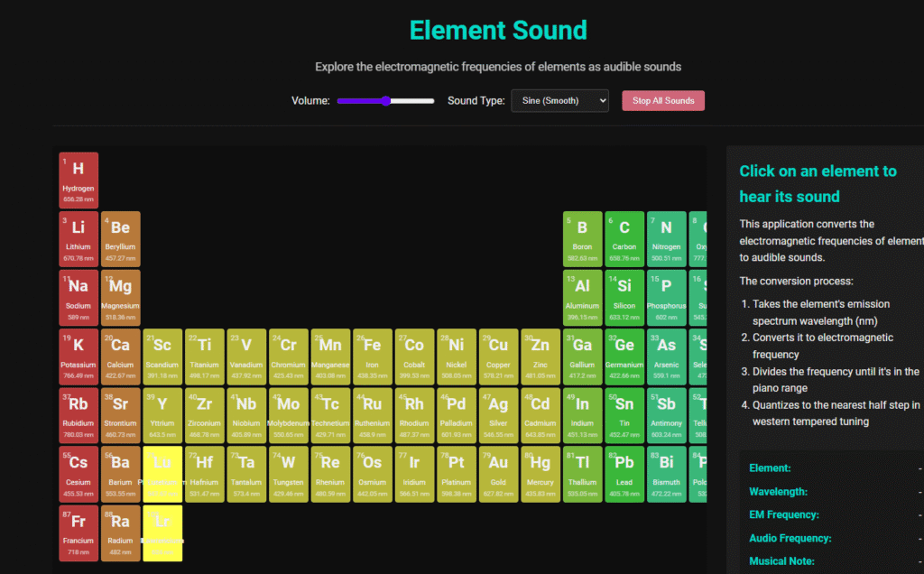924x574 pixels.
Task: Click the Hydrogen element tile
Action: [x=79, y=180]
